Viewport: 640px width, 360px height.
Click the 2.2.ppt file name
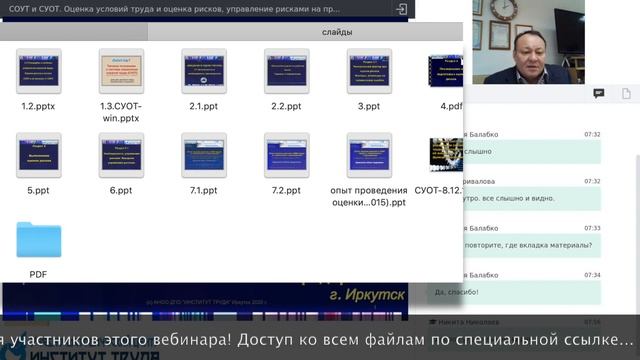tap(287, 106)
